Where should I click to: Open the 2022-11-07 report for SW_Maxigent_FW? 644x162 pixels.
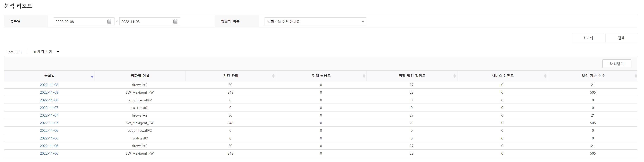tap(49, 123)
